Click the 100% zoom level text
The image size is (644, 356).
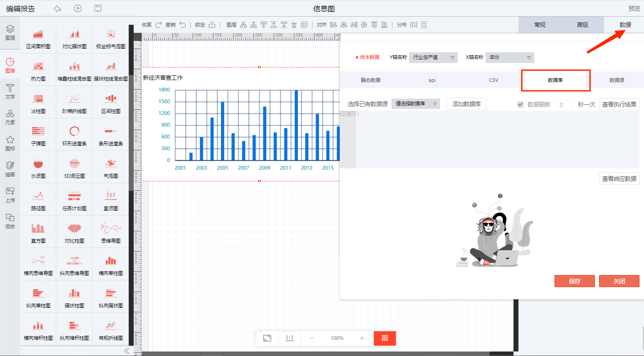click(337, 338)
